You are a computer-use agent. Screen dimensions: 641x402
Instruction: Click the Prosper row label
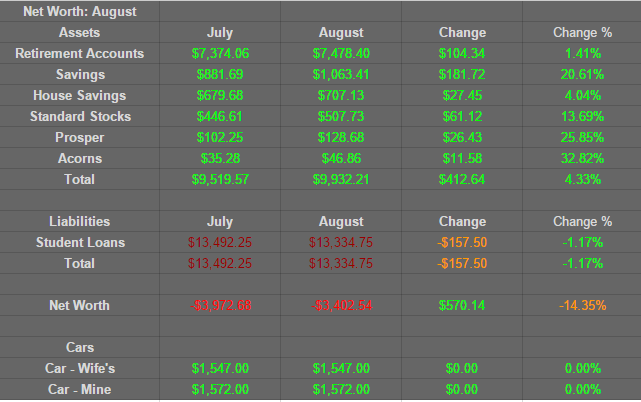(x=79, y=138)
